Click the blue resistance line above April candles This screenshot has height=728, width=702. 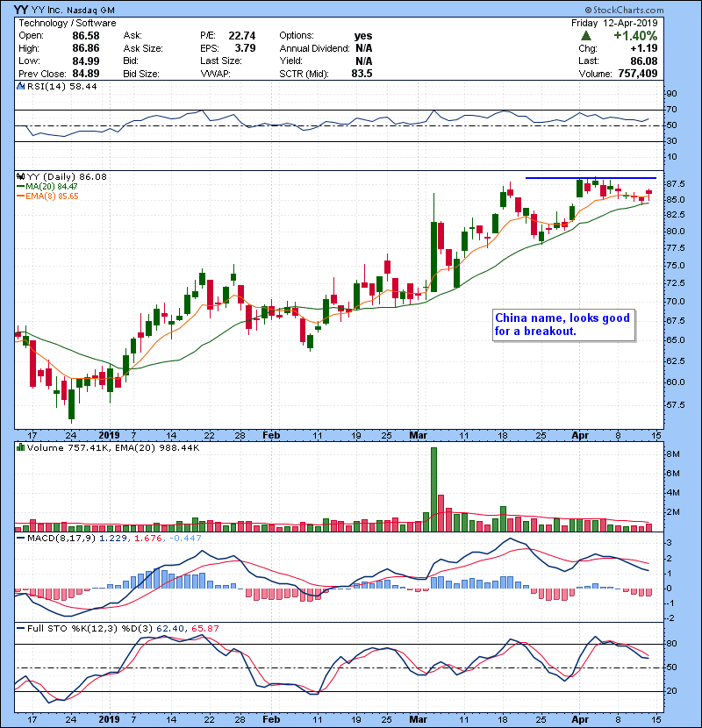tap(591, 178)
